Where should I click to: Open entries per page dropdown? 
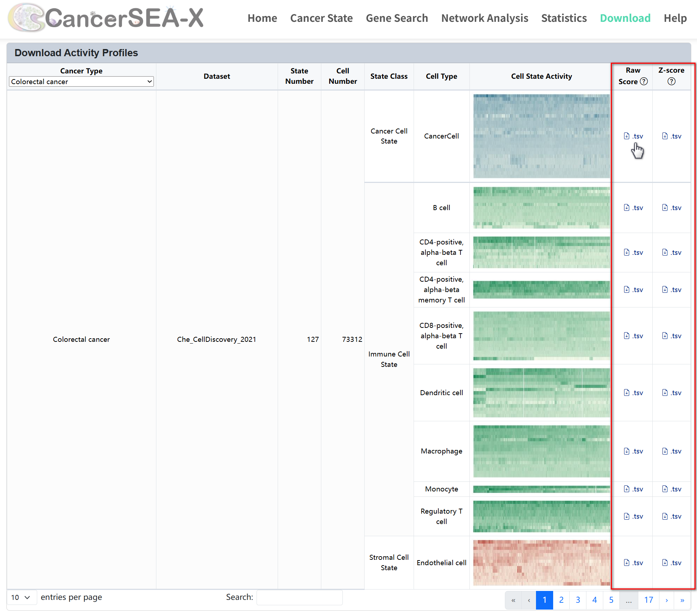(x=21, y=597)
